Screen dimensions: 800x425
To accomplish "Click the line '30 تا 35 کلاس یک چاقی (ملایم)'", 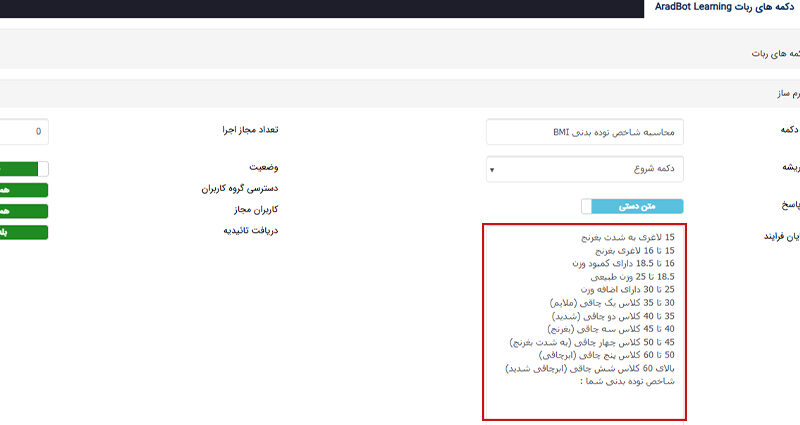I will (x=612, y=303).
